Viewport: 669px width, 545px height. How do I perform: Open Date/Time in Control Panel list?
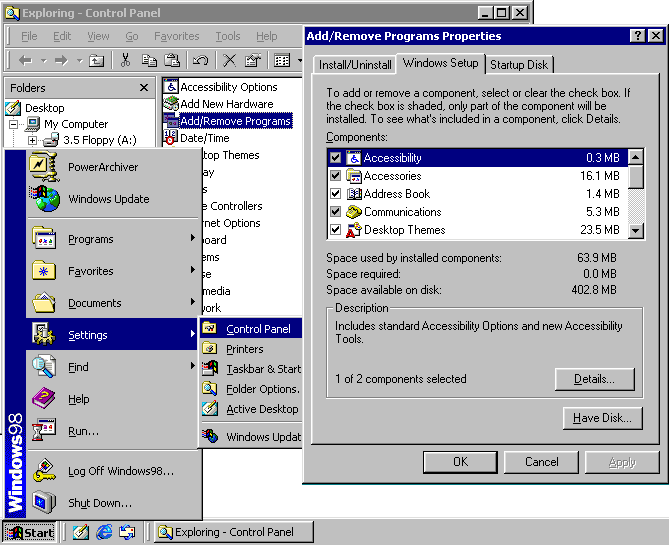(197, 138)
